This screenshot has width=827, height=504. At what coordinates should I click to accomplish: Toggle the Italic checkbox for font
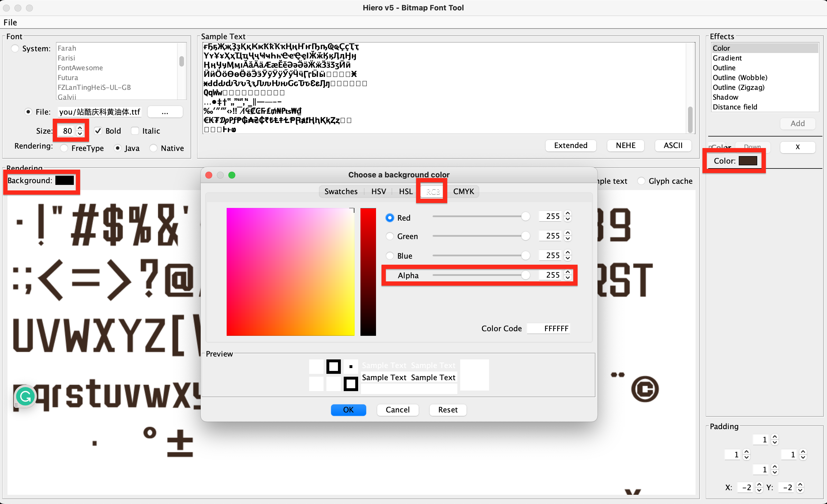click(x=135, y=130)
